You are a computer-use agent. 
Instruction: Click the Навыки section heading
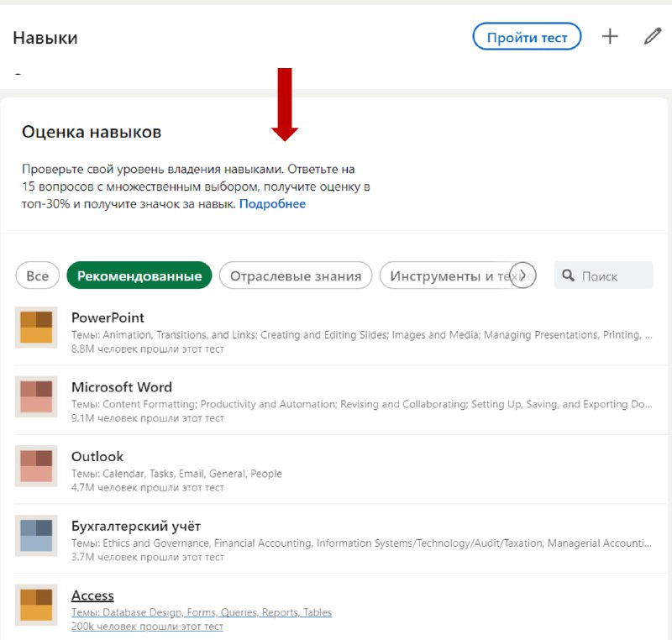45,38
